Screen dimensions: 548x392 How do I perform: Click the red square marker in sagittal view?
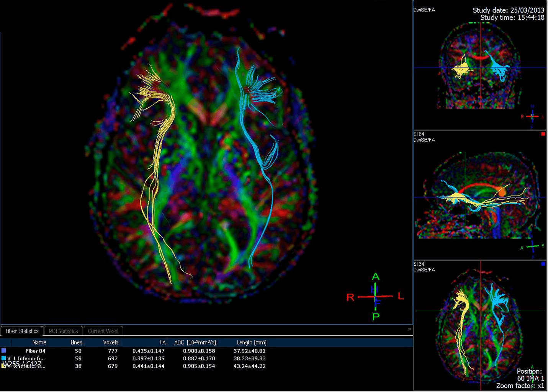543,134
